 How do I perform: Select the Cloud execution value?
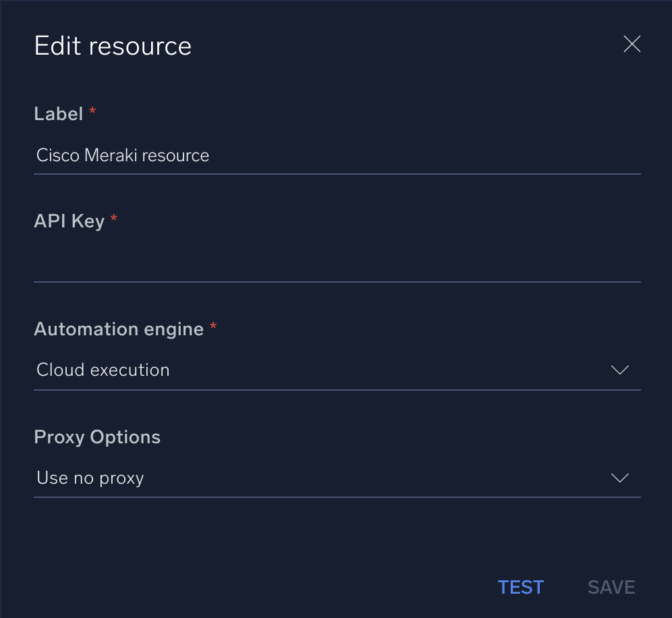point(103,370)
